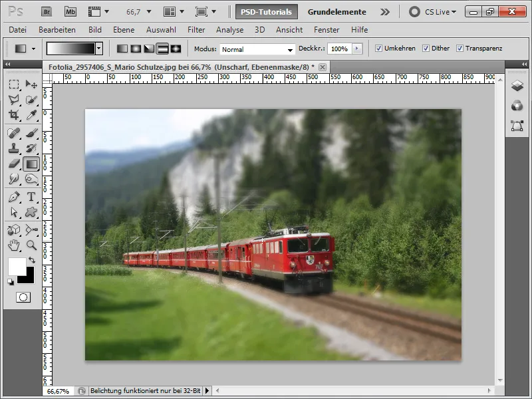
Task: Select the Smudge tool
Action: pyautogui.click(x=14, y=179)
